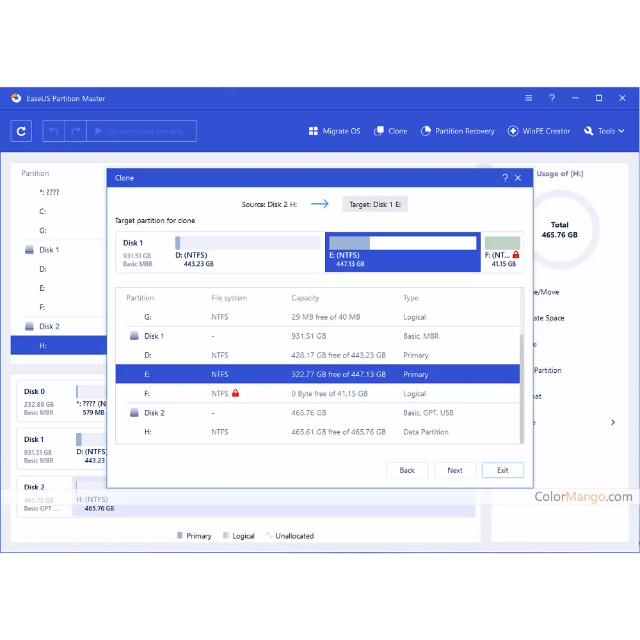640x640 pixels.
Task: Click the Refresh icon in the toolbar
Action: click(x=22, y=131)
